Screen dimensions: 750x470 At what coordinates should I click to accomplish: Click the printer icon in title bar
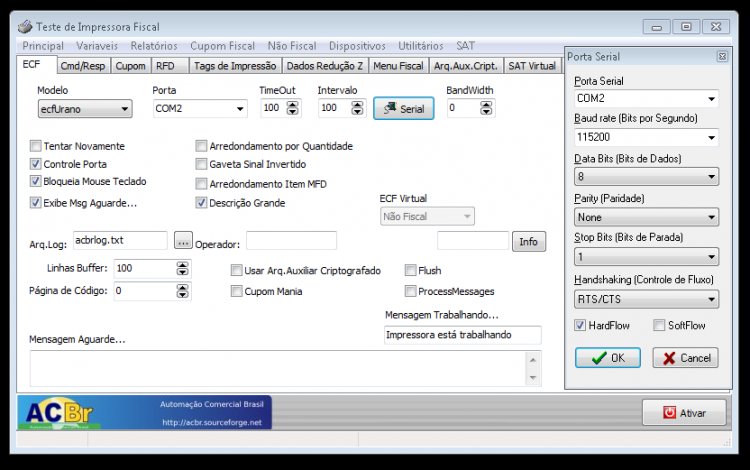click(25, 27)
